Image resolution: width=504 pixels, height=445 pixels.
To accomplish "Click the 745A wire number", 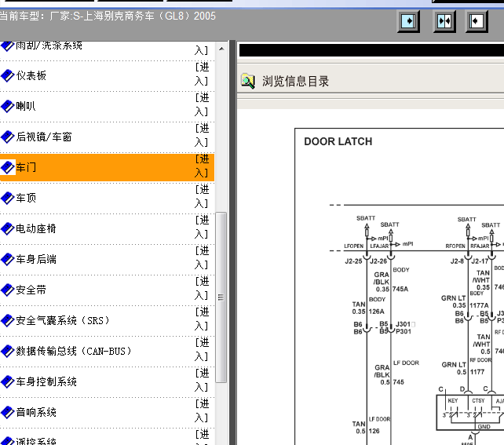I will [400, 289].
